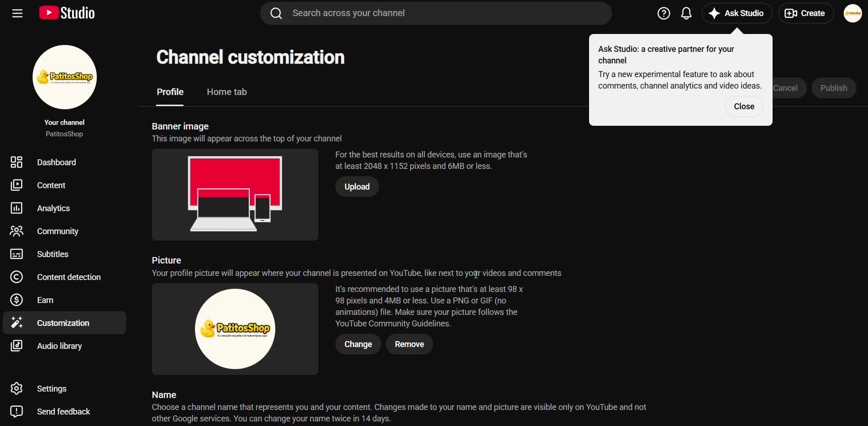The height and width of the screenshot is (426, 868).
Task: Open the hamburger navigation menu
Action: point(17,13)
